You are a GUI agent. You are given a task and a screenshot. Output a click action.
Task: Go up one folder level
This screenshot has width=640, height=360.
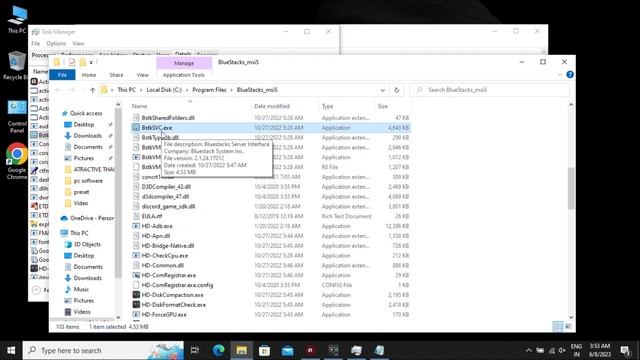pos(92,90)
